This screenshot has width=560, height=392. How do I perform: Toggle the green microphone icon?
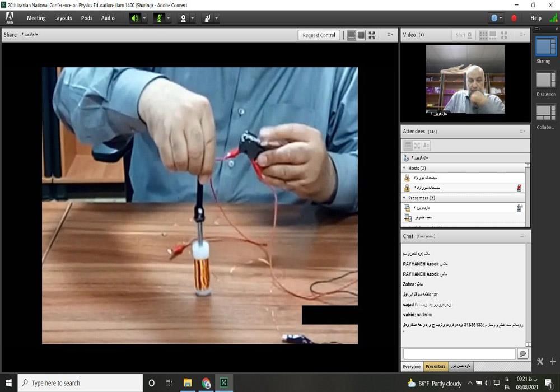(x=158, y=18)
